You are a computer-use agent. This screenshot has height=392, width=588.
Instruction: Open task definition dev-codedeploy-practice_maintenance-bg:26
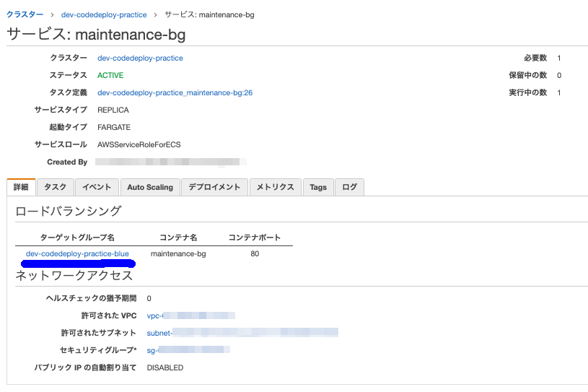175,92
